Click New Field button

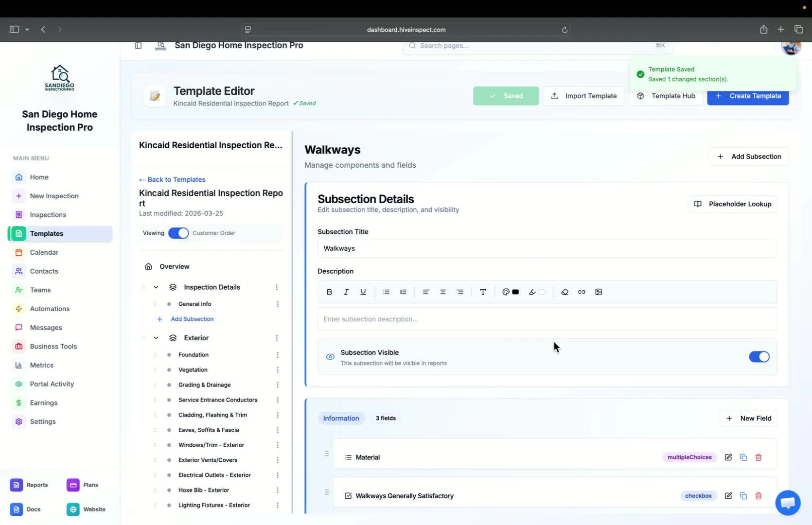tap(748, 419)
